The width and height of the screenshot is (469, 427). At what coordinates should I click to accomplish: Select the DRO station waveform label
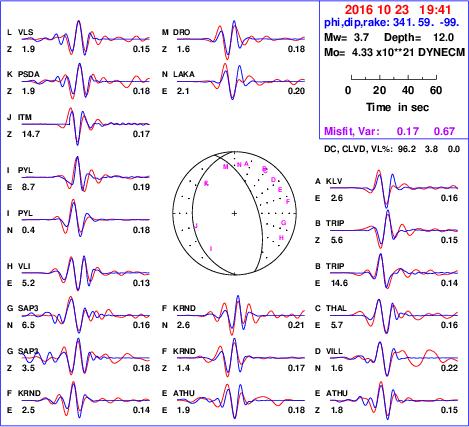[x=182, y=32]
